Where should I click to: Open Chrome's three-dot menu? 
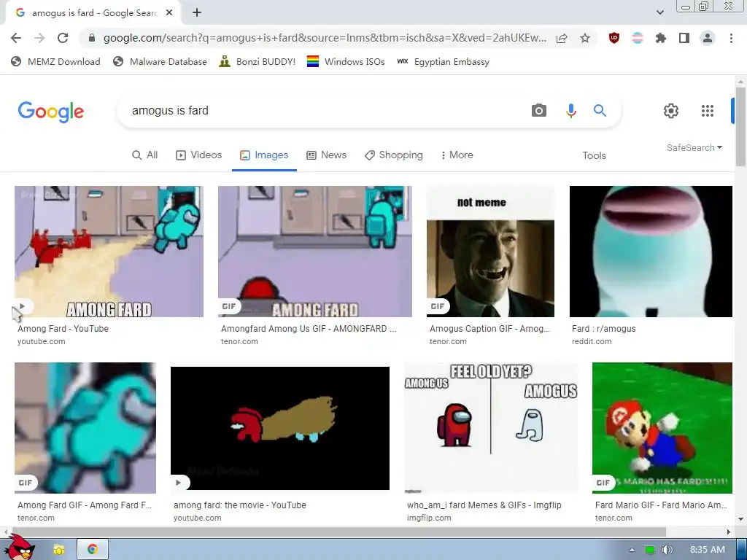(x=731, y=38)
